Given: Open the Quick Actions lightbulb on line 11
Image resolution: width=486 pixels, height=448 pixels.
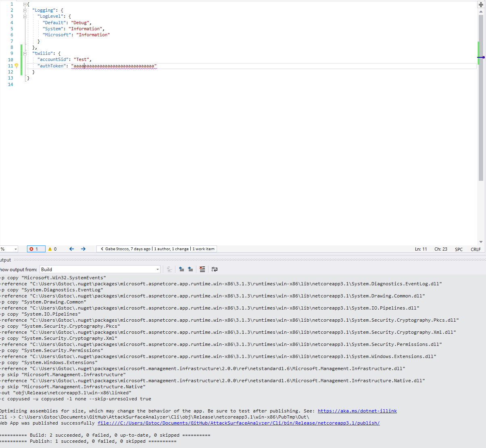Looking at the screenshot, I should 17,66.
